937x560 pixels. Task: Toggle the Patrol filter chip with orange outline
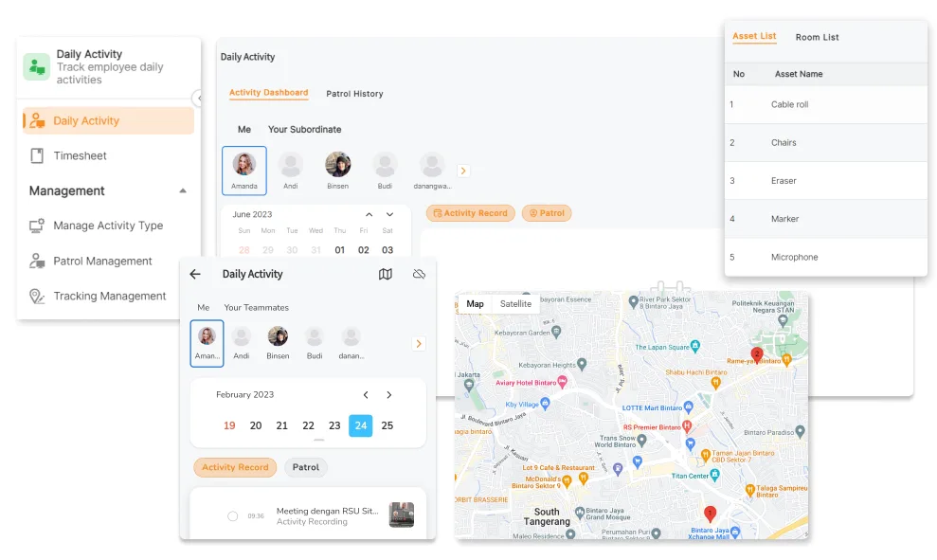[x=547, y=213]
